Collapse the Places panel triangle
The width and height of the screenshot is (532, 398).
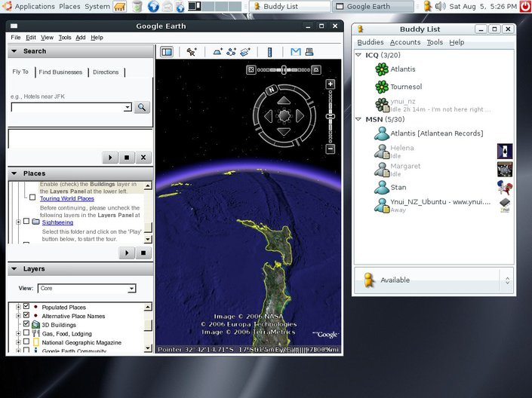tap(14, 173)
